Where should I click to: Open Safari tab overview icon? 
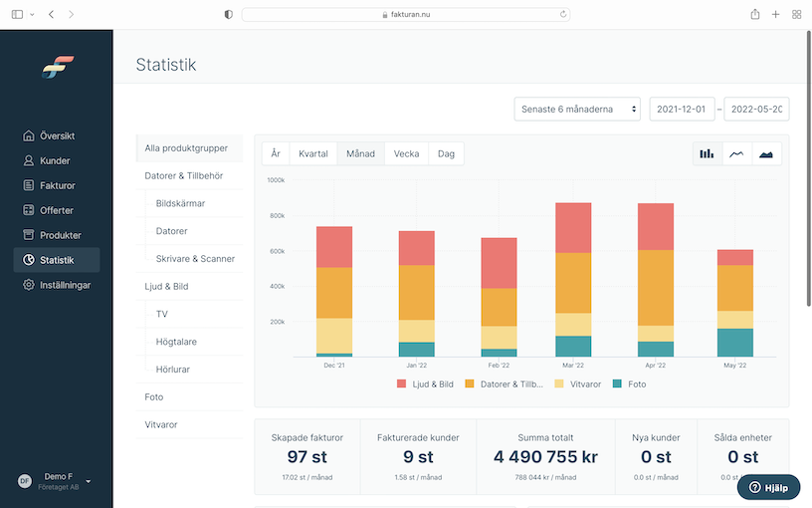796,14
